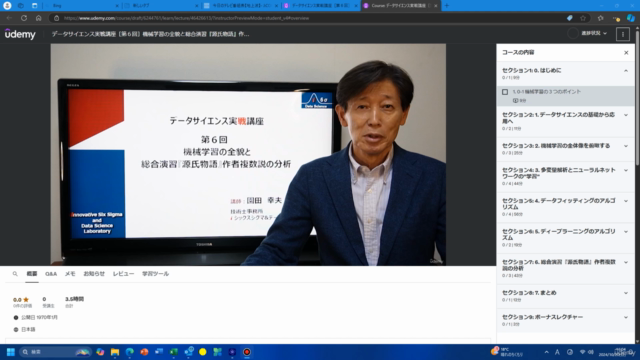Close the コースの内容 panel
The image size is (640, 360).
pyautogui.click(x=626, y=53)
